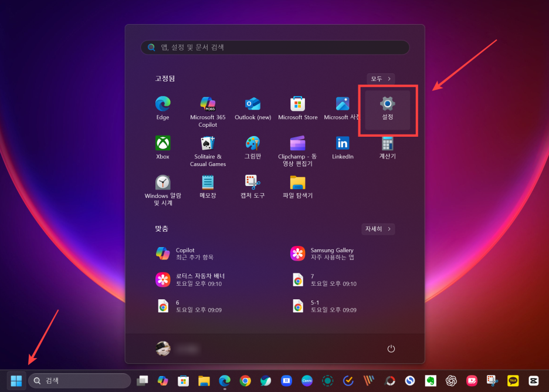Open KakaoTalk from the taskbar
Image resolution: width=549 pixels, height=392 pixels.
click(x=513, y=380)
